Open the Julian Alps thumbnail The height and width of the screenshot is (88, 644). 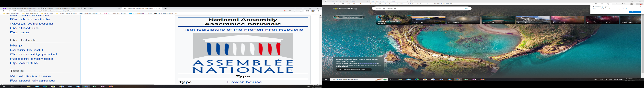click(429, 20)
